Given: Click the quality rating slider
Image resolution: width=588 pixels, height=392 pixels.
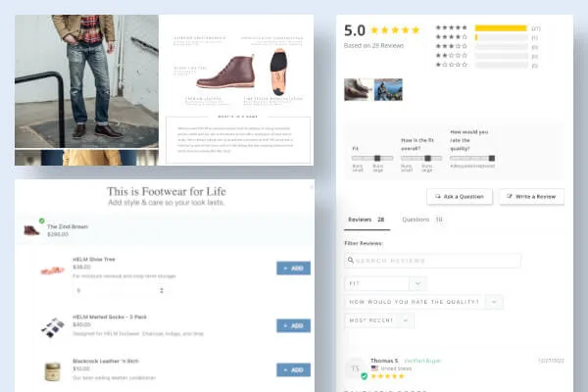Looking at the screenshot, I should tap(472, 159).
